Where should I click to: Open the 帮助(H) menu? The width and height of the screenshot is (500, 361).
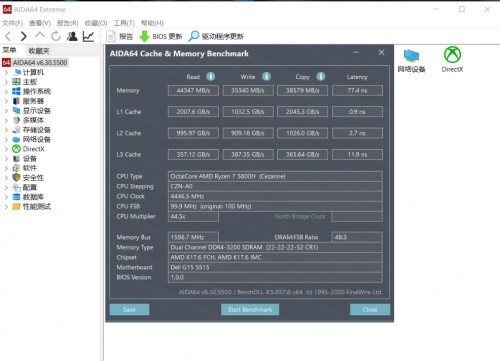coord(152,23)
